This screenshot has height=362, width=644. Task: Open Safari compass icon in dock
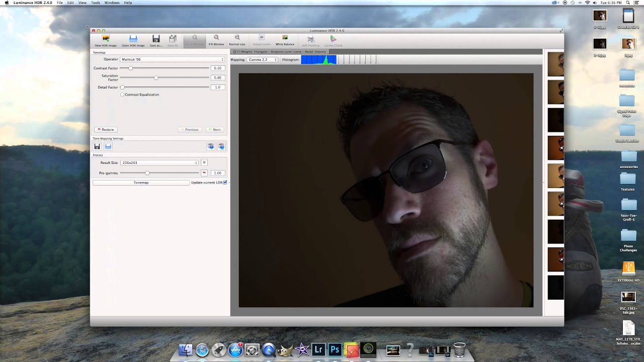[202, 350]
